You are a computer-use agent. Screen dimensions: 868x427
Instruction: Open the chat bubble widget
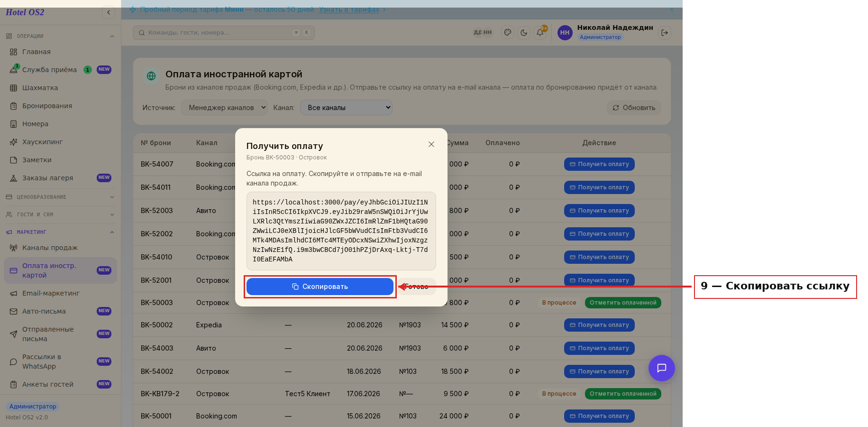click(662, 368)
